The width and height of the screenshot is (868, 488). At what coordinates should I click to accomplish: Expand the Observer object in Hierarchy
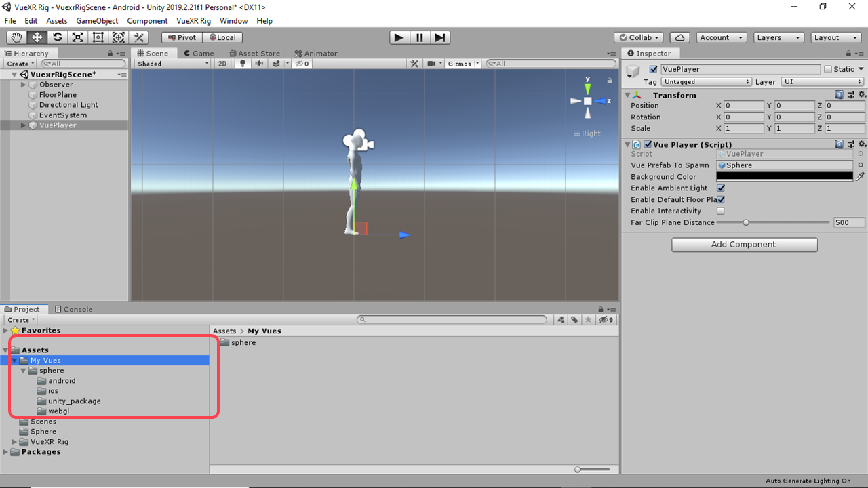pyautogui.click(x=24, y=85)
